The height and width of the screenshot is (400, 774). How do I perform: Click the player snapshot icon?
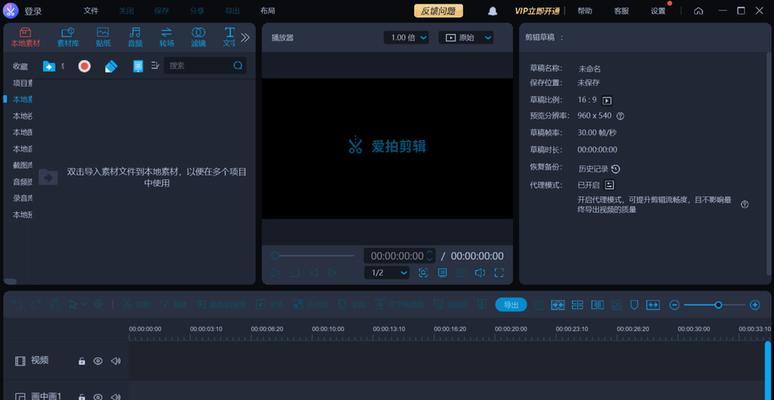point(423,273)
